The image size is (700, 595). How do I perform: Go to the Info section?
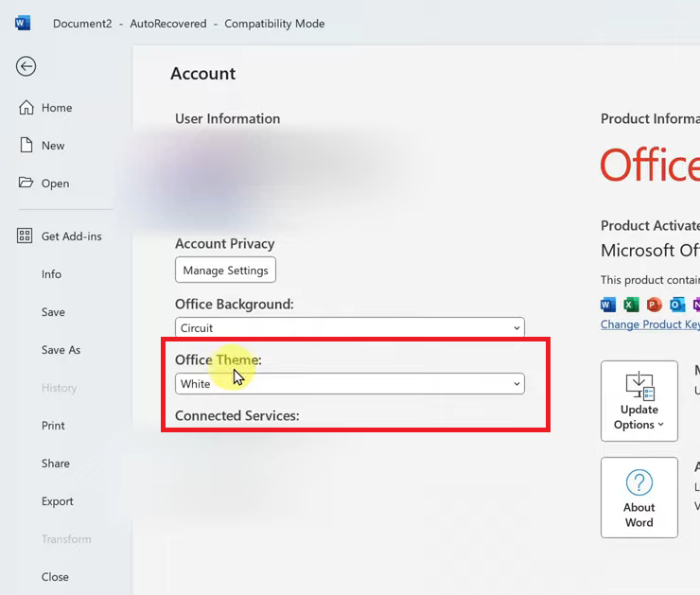[x=51, y=274]
